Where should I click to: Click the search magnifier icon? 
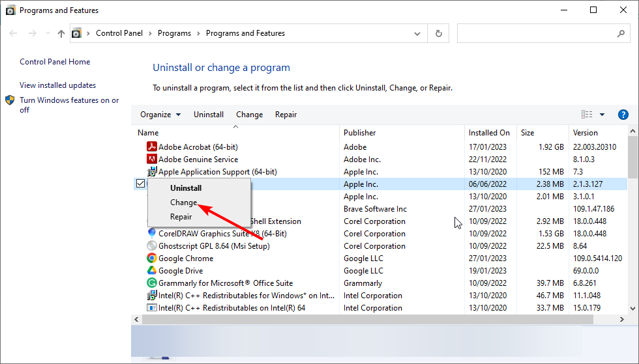pyautogui.click(x=621, y=33)
